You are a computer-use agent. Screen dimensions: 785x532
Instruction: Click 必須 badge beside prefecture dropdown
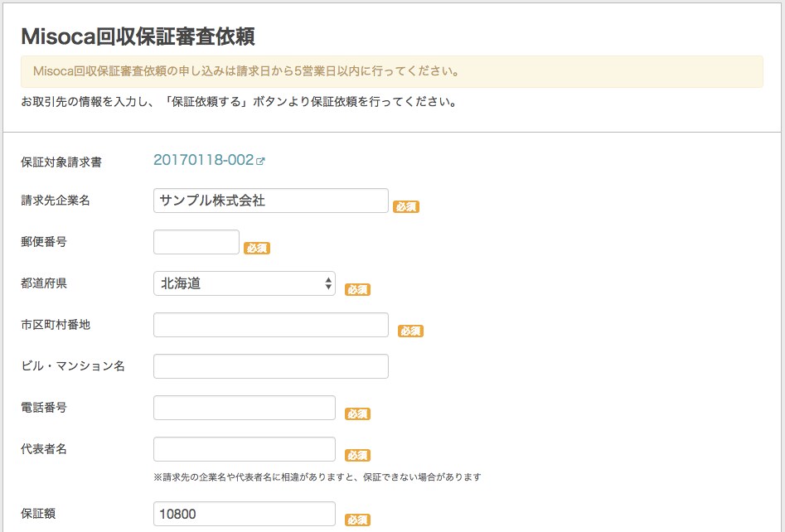coord(357,290)
